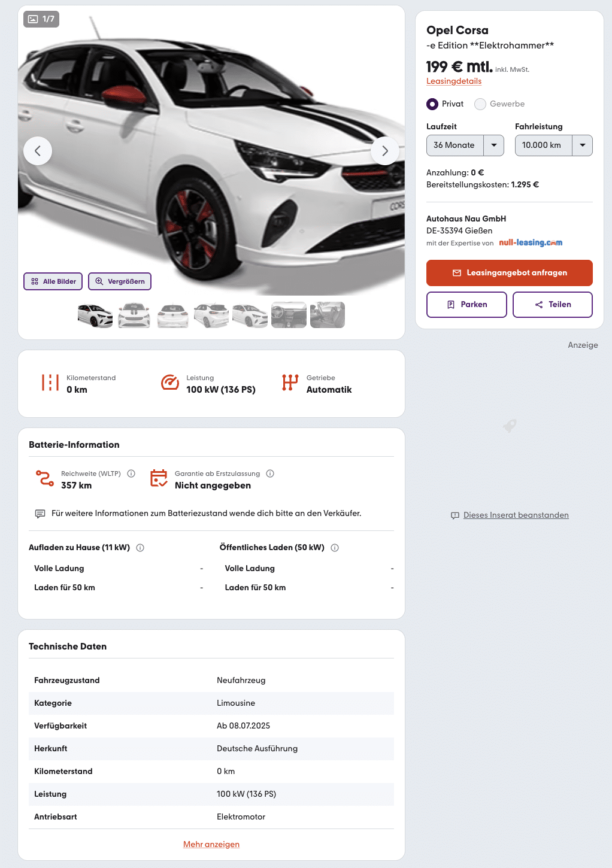Select the Privat radio option
This screenshot has height=868, width=612.
coord(432,104)
